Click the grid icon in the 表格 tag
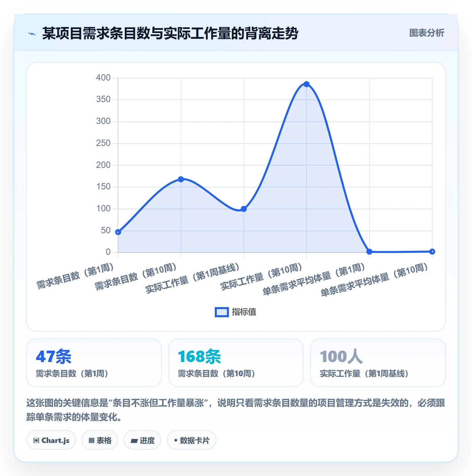The height and width of the screenshot is (476, 472). pyautogui.click(x=91, y=441)
